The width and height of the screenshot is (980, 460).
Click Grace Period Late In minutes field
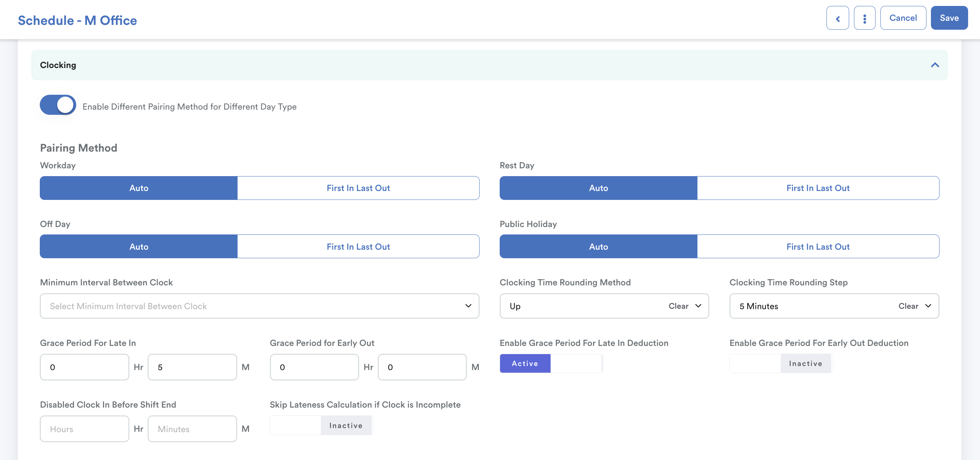click(192, 367)
